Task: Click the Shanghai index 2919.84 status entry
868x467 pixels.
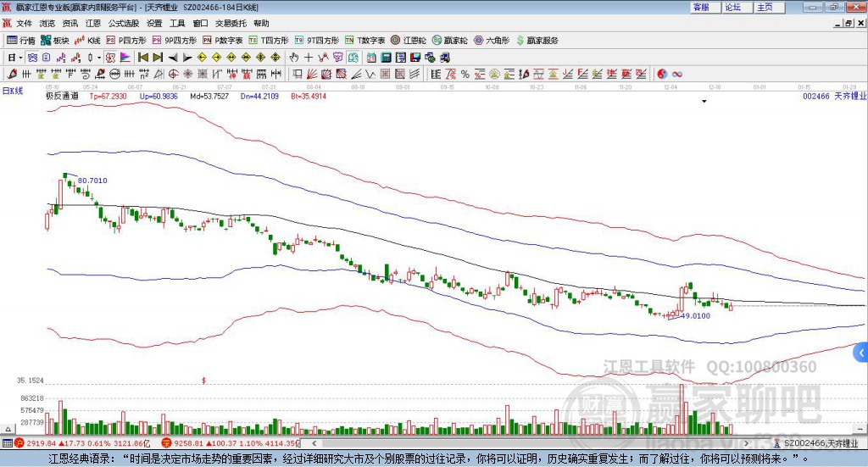Action: (82, 443)
